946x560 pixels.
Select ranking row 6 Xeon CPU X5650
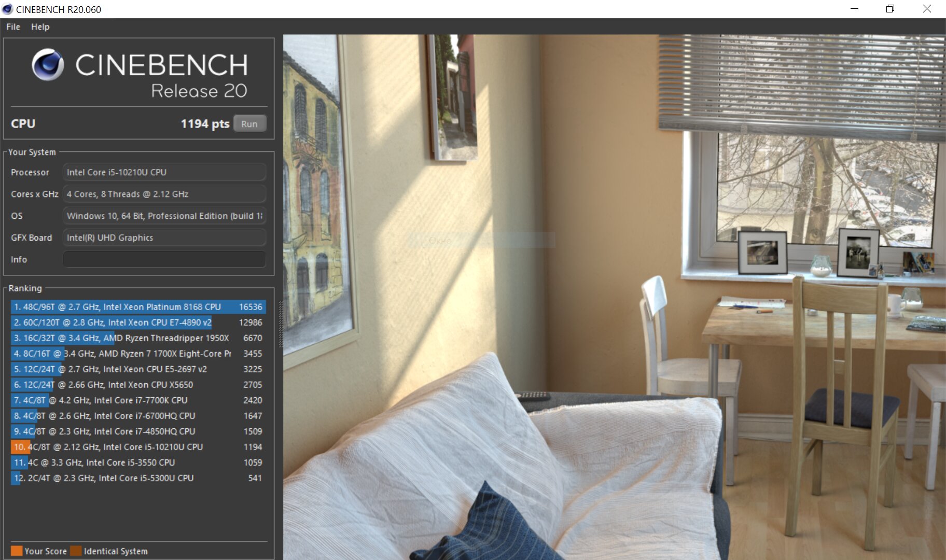(x=138, y=385)
